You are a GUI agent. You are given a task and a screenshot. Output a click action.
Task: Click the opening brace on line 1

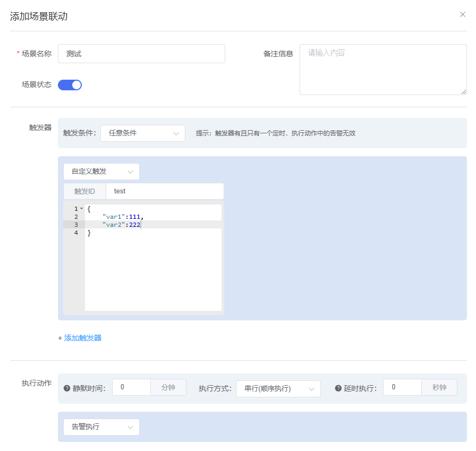[x=89, y=209]
